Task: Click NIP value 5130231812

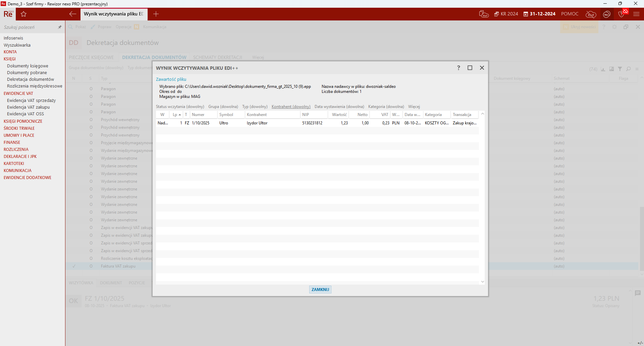Action: click(x=312, y=123)
